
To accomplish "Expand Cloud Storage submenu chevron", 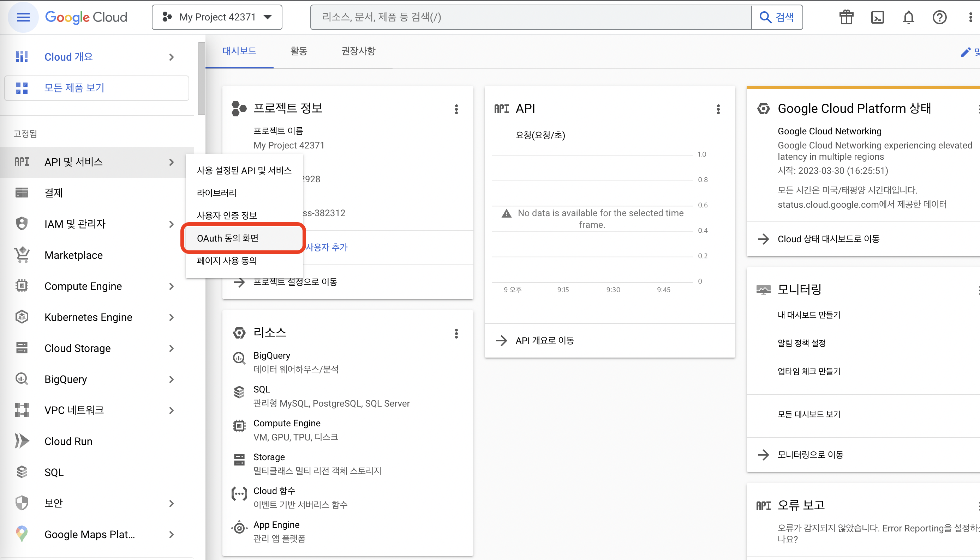I will (x=172, y=348).
